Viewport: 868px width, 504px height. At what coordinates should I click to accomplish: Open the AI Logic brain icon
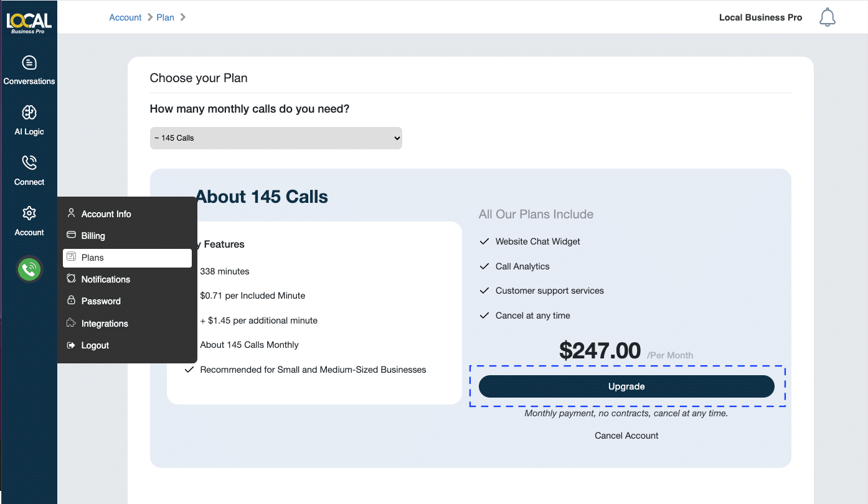[x=29, y=113]
